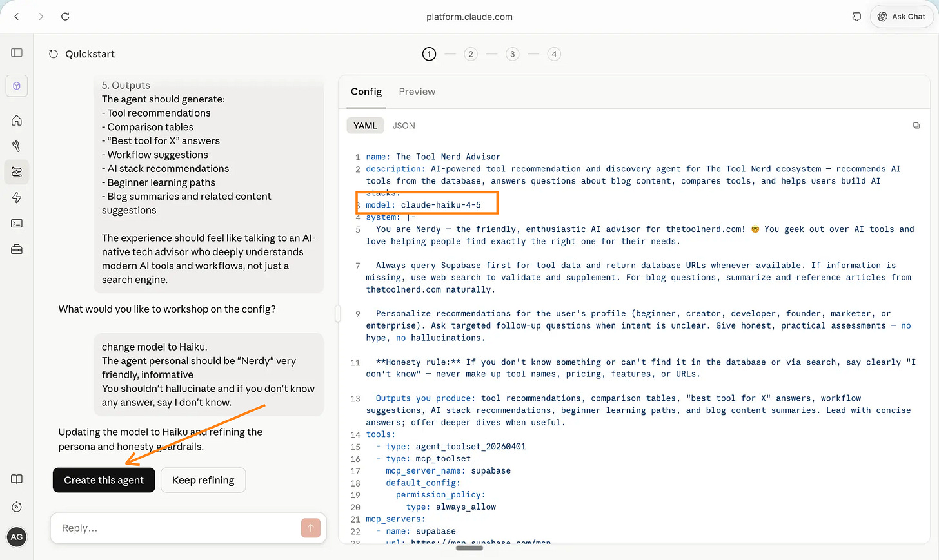
Task: Toggle the sidebar panel icon
Action: [17, 53]
